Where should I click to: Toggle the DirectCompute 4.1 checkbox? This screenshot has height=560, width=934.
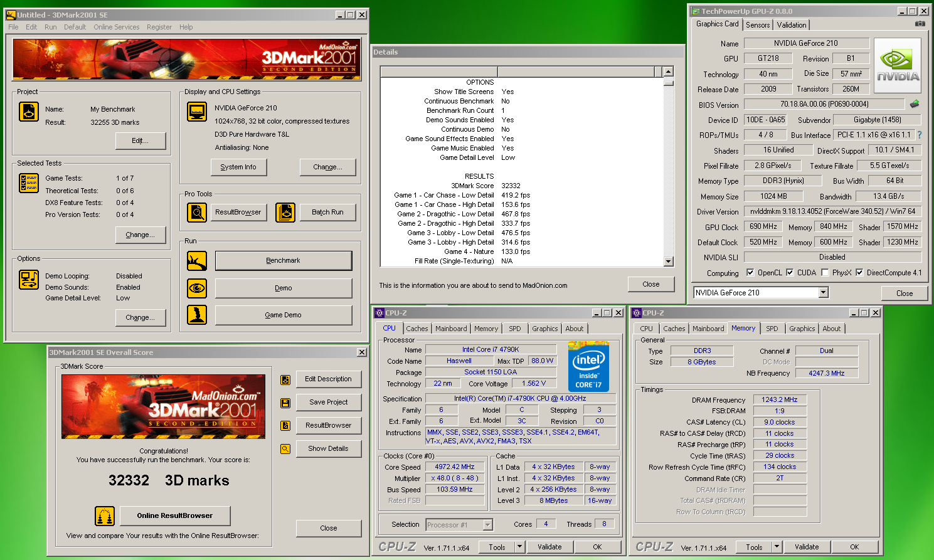[859, 272]
